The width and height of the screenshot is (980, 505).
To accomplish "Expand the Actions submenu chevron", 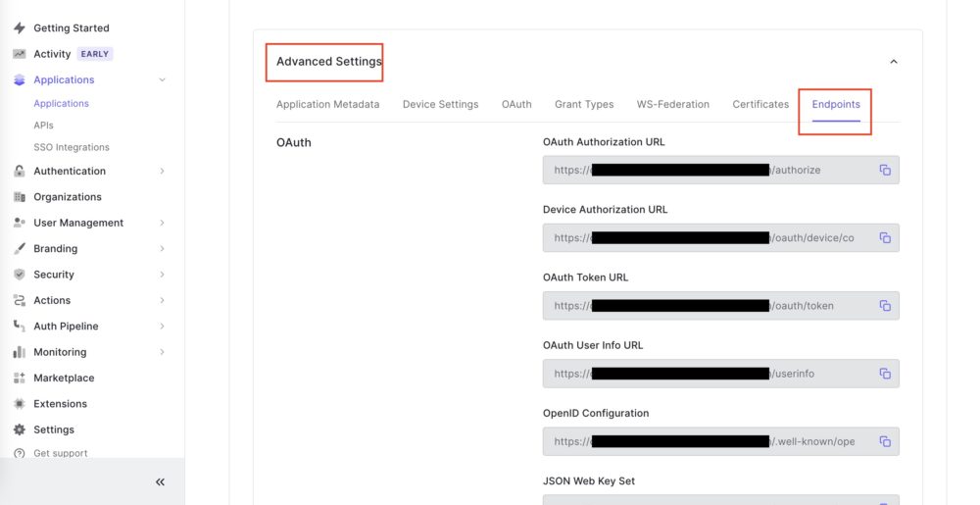I will (x=163, y=301).
